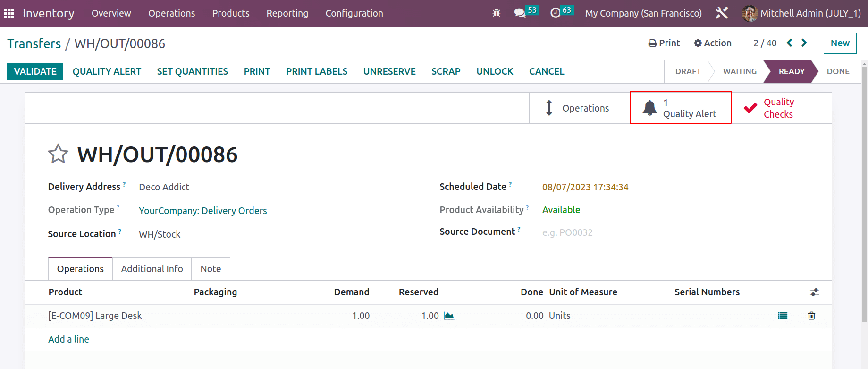Open the activities clock icon
This screenshot has height=369, width=868.
pos(556,13)
